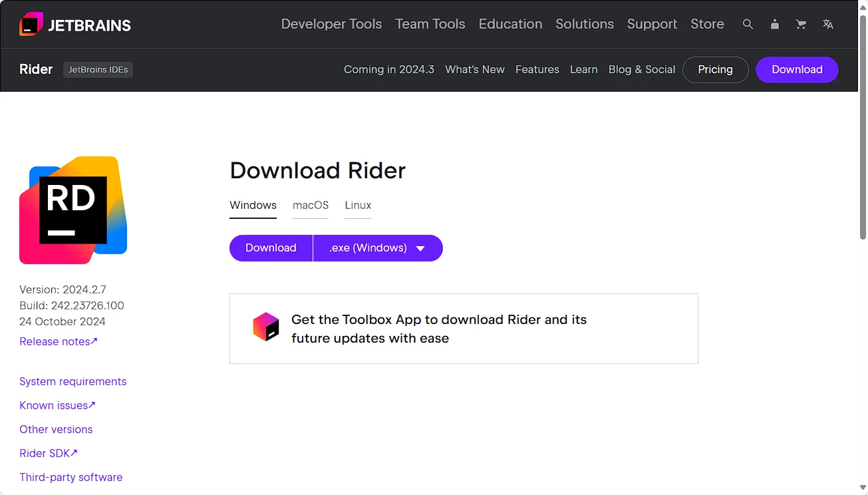
Task: Click the large Rider RD logo
Action: coord(73,210)
